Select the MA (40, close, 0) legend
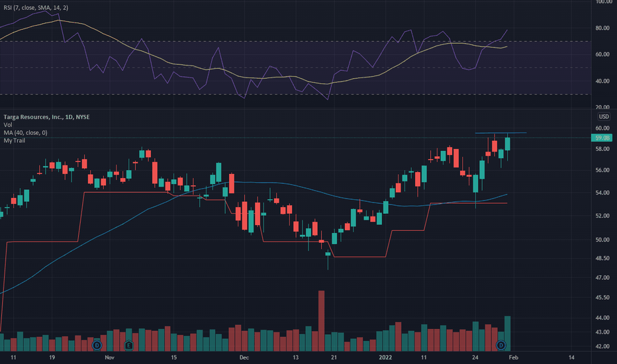Screen dimensions: 617x364 point(26,132)
